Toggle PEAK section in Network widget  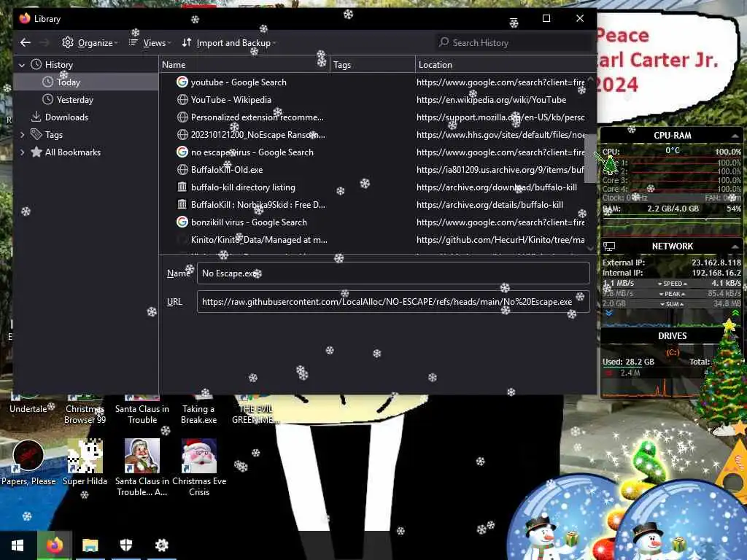pos(673,294)
